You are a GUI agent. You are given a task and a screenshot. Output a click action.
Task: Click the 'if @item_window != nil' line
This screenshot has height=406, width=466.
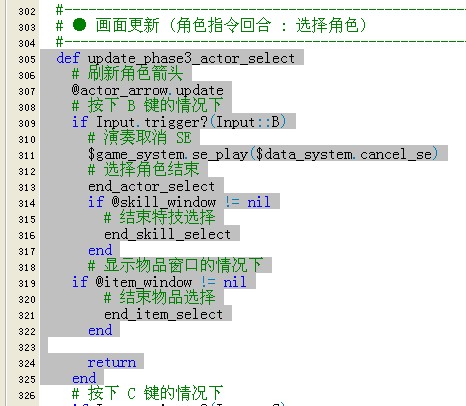pyautogui.click(x=159, y=282)
